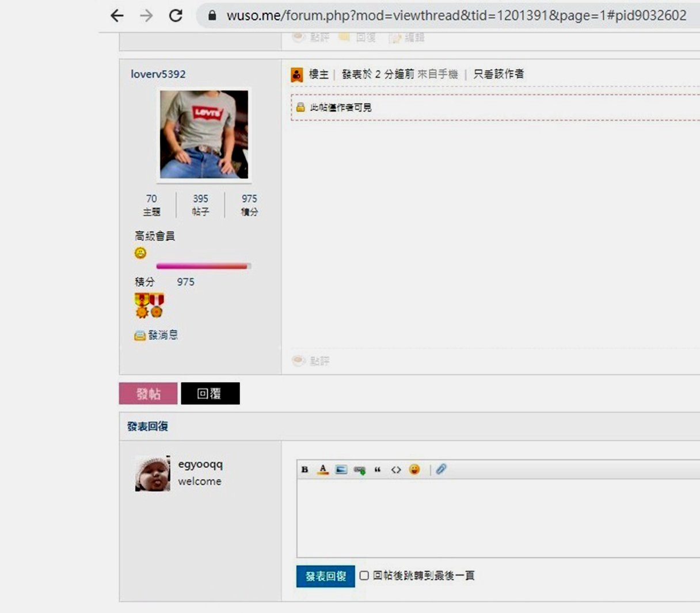This screenshot has width=700, height=613.
Task: Focus the wuso.me address bar URL
Action: (456, 16)
